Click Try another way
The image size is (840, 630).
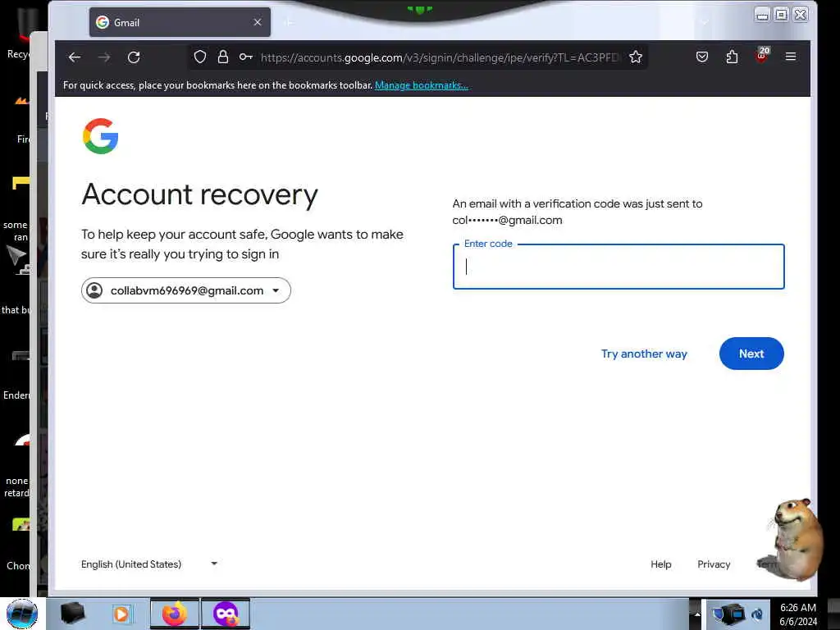644,354
